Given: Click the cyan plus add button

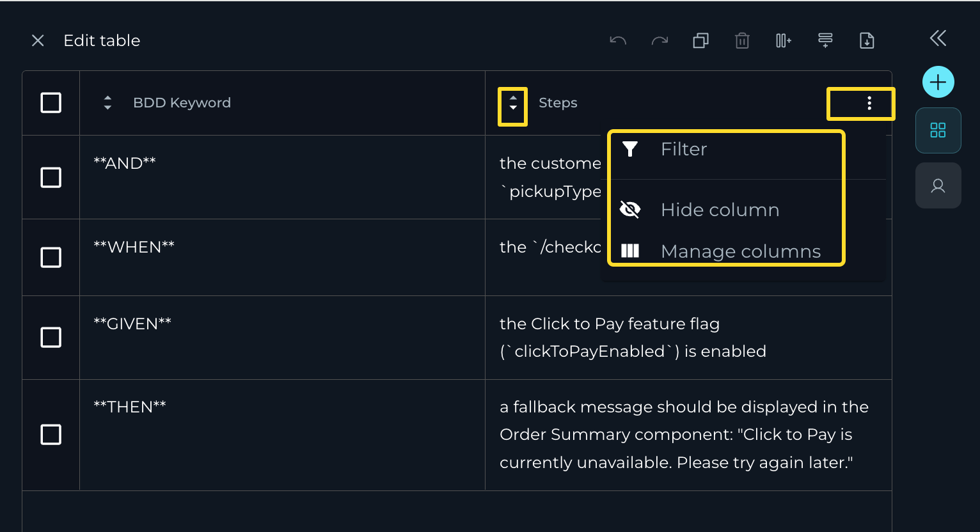Looking at the screenshot, I should [938, 82].
